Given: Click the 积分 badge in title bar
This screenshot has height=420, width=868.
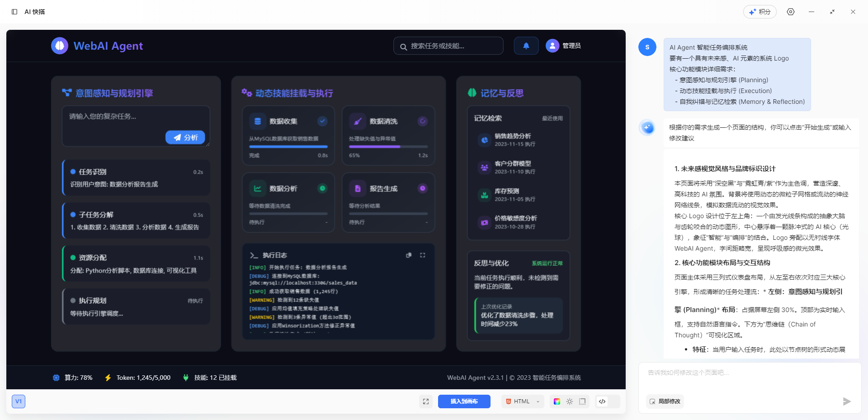Looking at the screenshot, I should [759, 12].
